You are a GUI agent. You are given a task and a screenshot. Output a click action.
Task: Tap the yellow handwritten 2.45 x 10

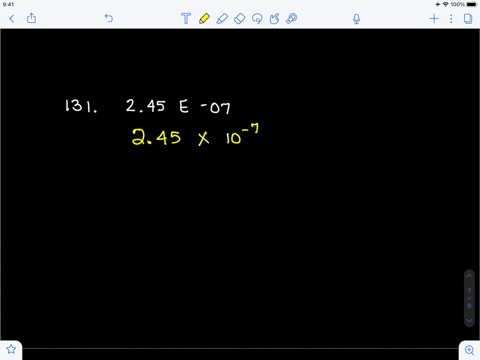pyautogui.click(x=195, y=135)
